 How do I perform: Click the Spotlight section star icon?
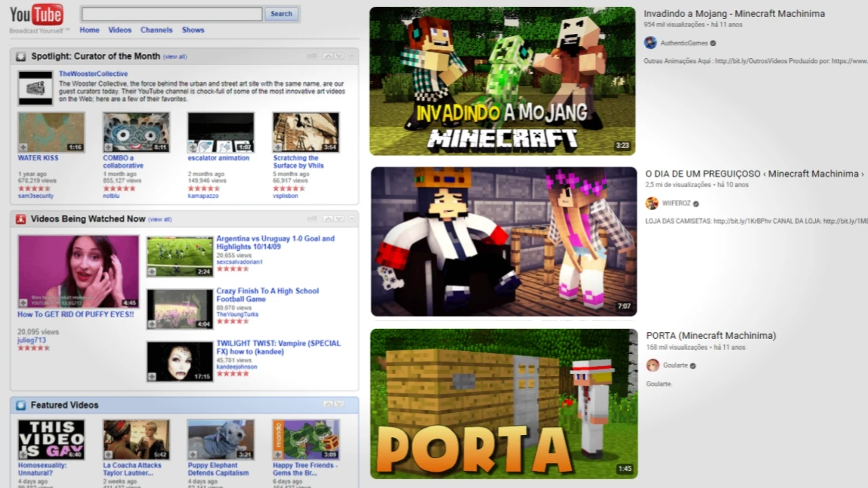20,56
